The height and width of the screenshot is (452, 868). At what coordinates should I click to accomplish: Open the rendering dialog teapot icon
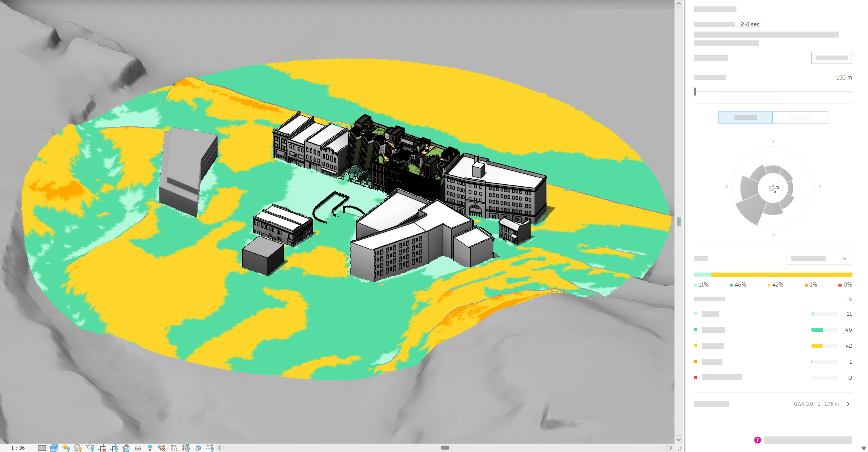pyautogui.click(x=90, y=448)
